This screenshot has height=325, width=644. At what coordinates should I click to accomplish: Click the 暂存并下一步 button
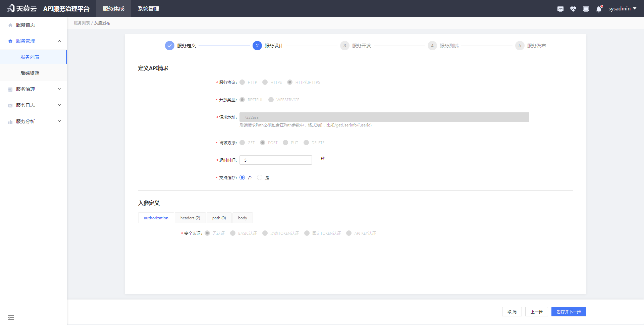pyautogui.click(x=569, y=312)
